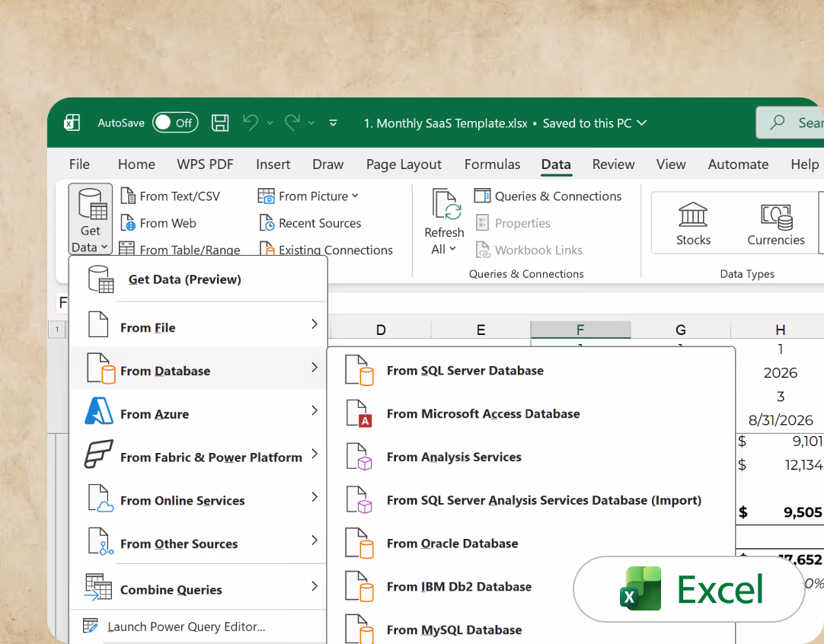Open the Draw tab
Viewport: 824px width, 644px height.
328,164
